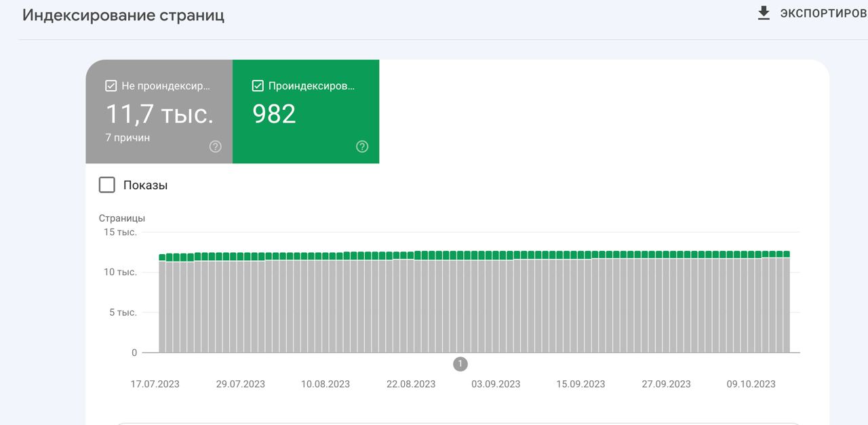Uncheck the "Проиндексиров..." checkbox
The width and height of the screenshot is (868, 425).
coord(258,86)
